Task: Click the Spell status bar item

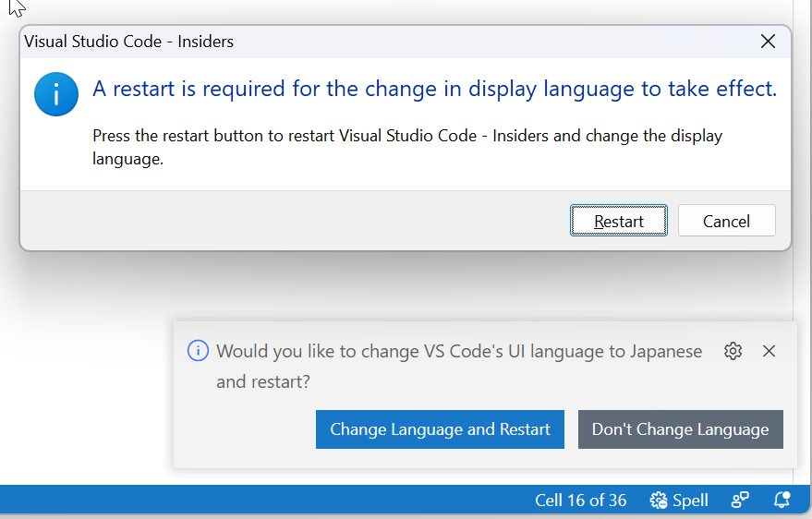Action: coord(679,501)
